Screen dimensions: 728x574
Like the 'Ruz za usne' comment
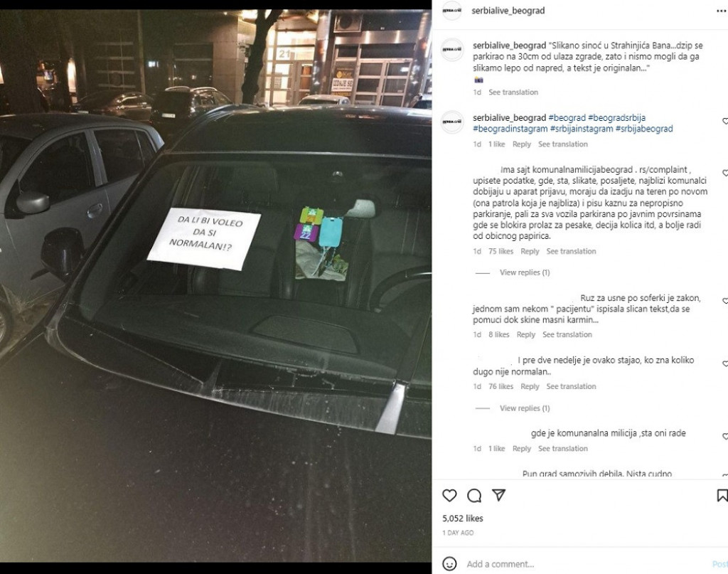coord(725,301)
